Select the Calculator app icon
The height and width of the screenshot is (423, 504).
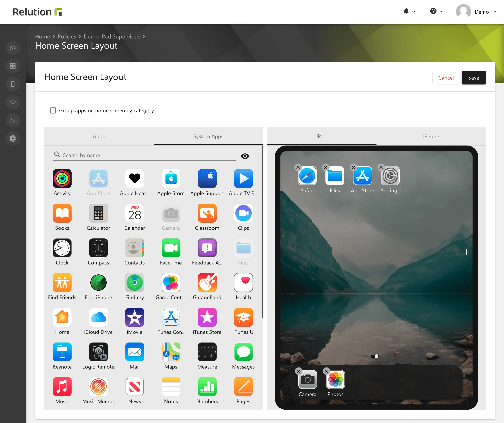(x=98, y=213)
